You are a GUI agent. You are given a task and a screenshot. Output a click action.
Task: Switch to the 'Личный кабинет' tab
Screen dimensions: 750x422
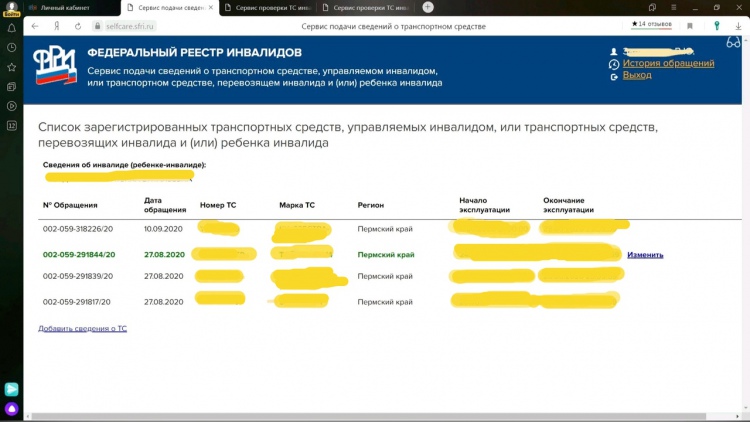pyautogui.click(x=70, y=7)
